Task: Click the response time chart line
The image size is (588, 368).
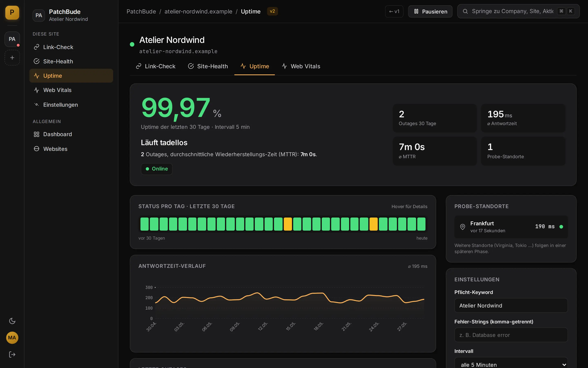Action: [290, 298]
